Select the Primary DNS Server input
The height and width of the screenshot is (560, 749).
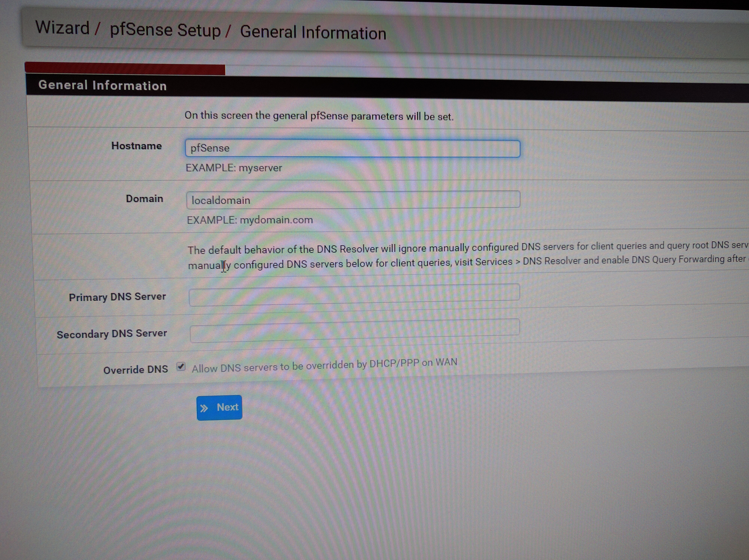pyautogui.click(x=354, y=295)
